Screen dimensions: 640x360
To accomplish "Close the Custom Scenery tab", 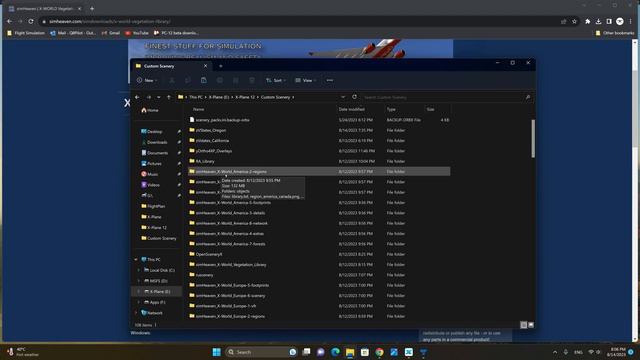I will click(x=205, y=66).
